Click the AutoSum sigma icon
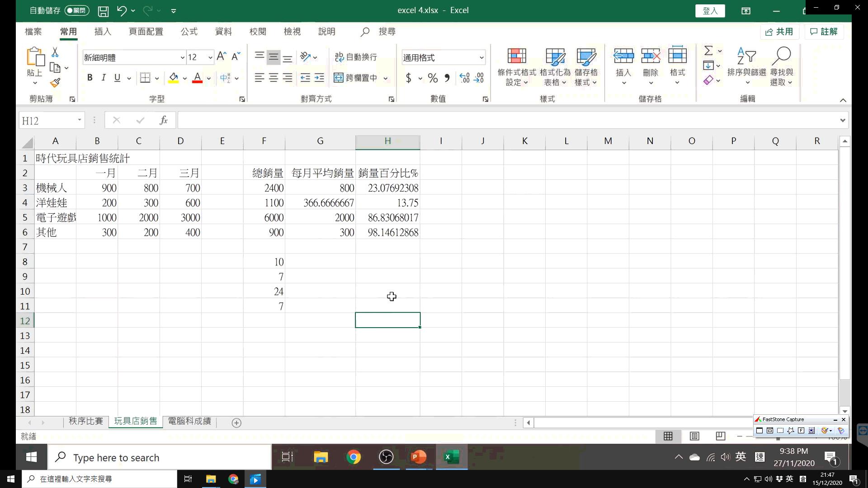 coord(708,51)
